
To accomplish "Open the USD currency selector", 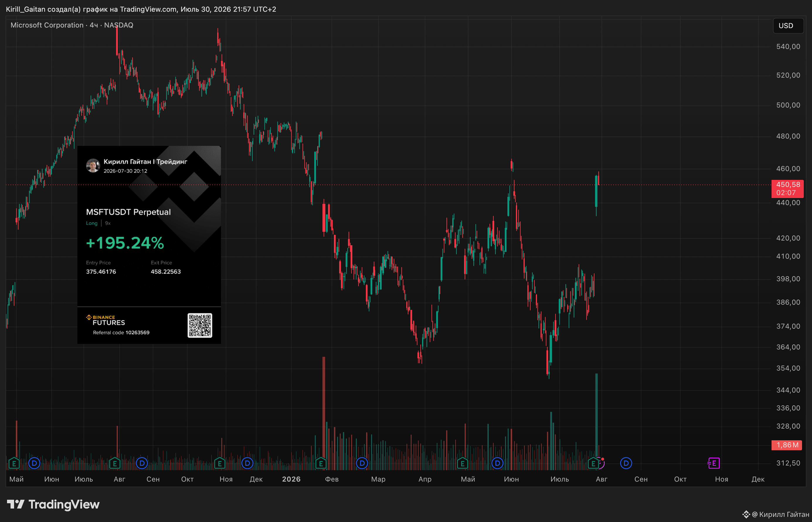I will (x=788, y=26).
